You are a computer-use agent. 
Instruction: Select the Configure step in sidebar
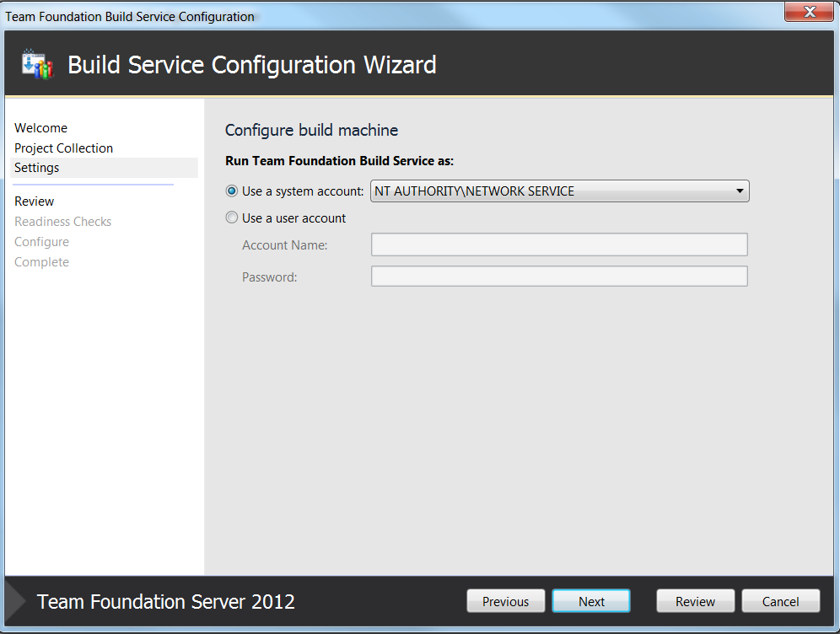[x=42, y=242]
